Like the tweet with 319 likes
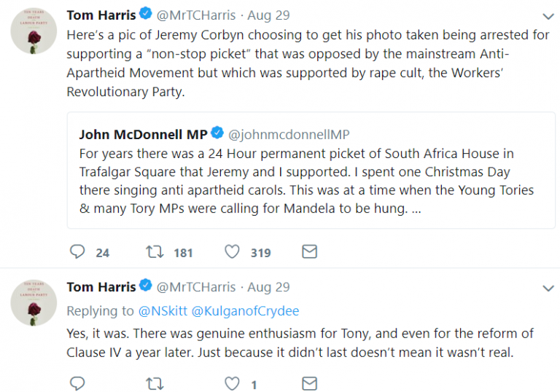 [x=232, y=252]
